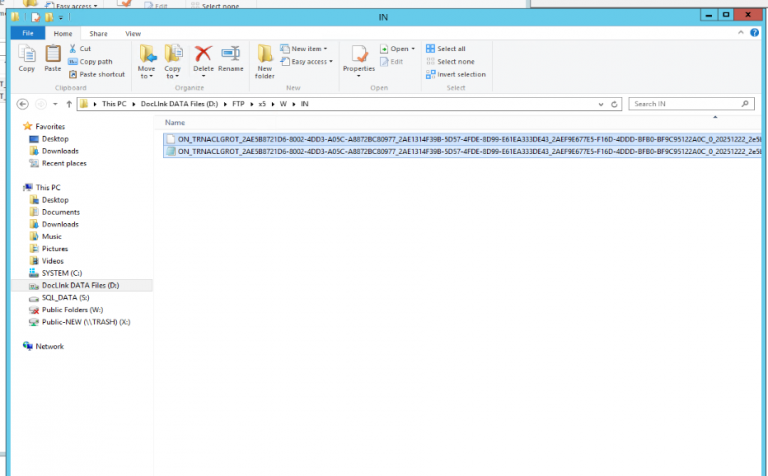The image size is (768, 476).
Task: Open Explorer help question mark icon
Action: click(x=754, y=32)
